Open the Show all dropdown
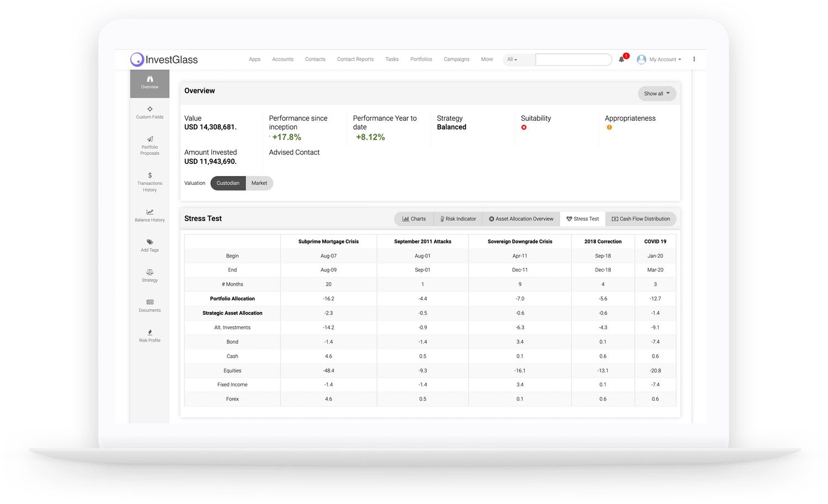The width and height of the screenshot is (828, 504). 656,93
